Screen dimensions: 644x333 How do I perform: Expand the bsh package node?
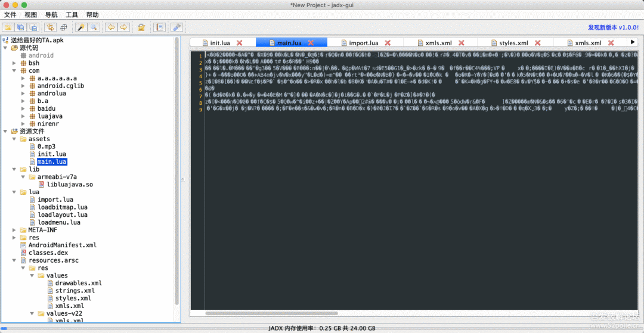pyautogui.click(x=14, y=63)
